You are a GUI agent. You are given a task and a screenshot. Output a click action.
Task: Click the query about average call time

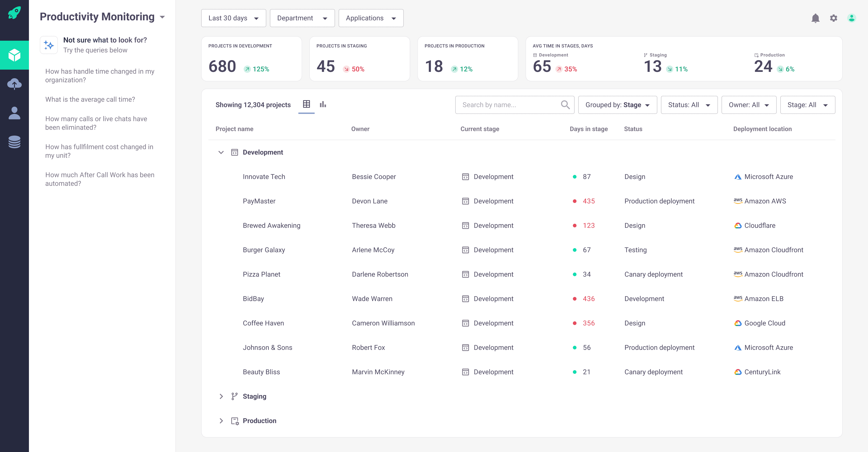[x=90, y=99]
